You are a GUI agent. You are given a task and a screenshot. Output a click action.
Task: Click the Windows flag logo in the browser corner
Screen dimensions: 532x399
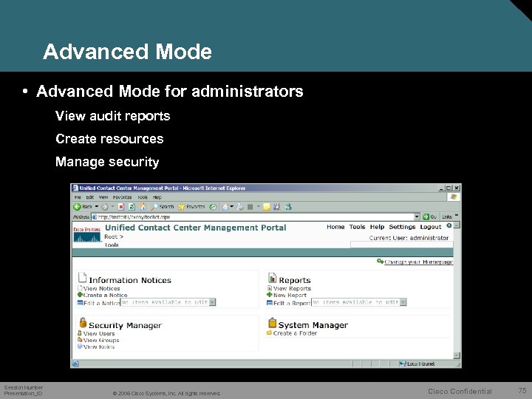pyautogui.click(x=454, y=197)
